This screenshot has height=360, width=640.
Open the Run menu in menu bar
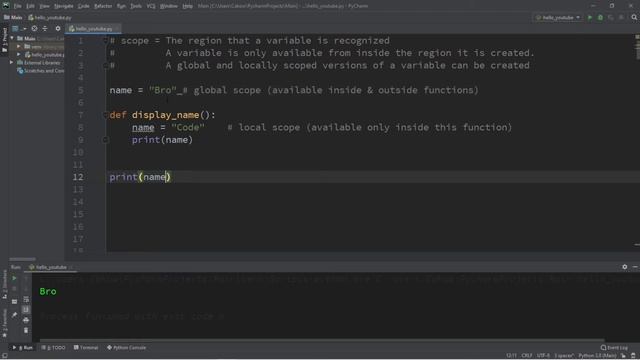tap(121, 6)
